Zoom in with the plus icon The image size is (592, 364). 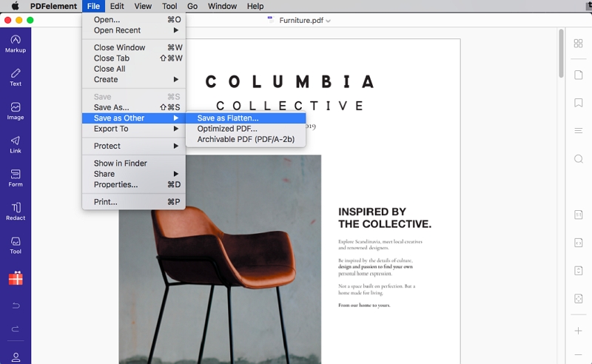(578, 331)
